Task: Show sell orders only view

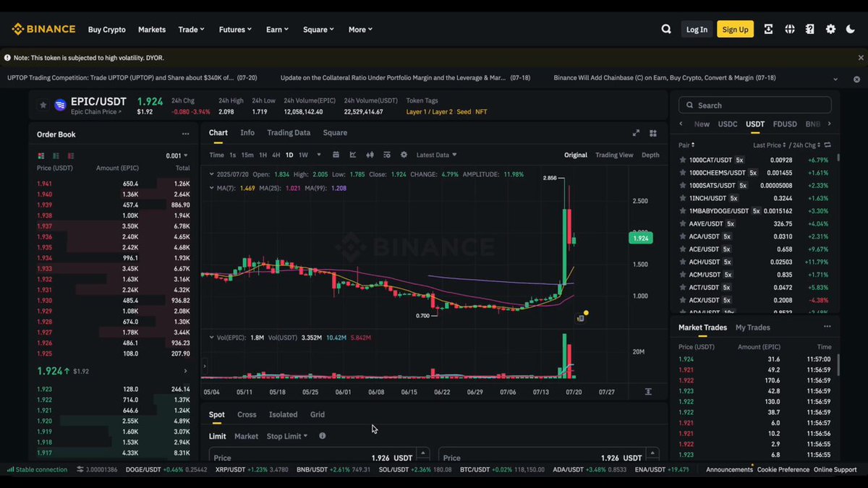Action: [71, 155]
